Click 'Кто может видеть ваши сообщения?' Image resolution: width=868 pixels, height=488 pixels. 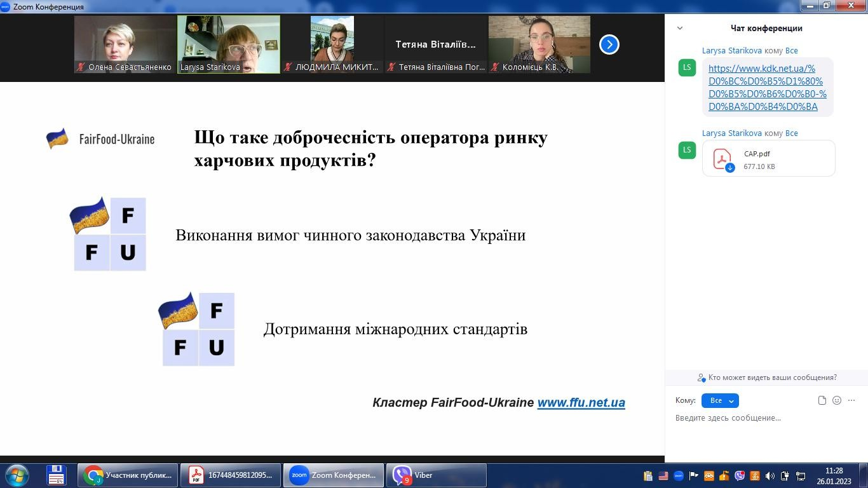point(767,377)
